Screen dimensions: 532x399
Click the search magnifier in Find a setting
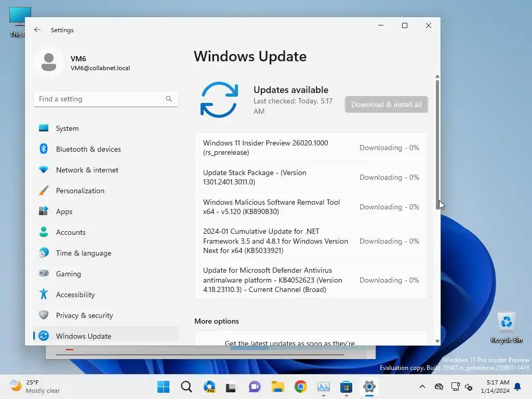(169, 99)
